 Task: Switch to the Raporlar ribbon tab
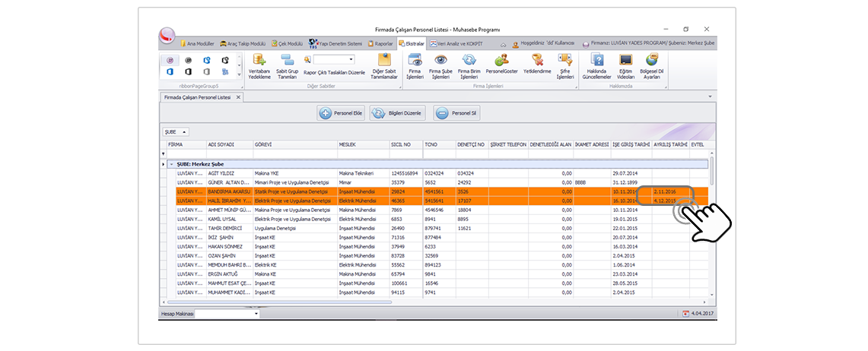380,43
